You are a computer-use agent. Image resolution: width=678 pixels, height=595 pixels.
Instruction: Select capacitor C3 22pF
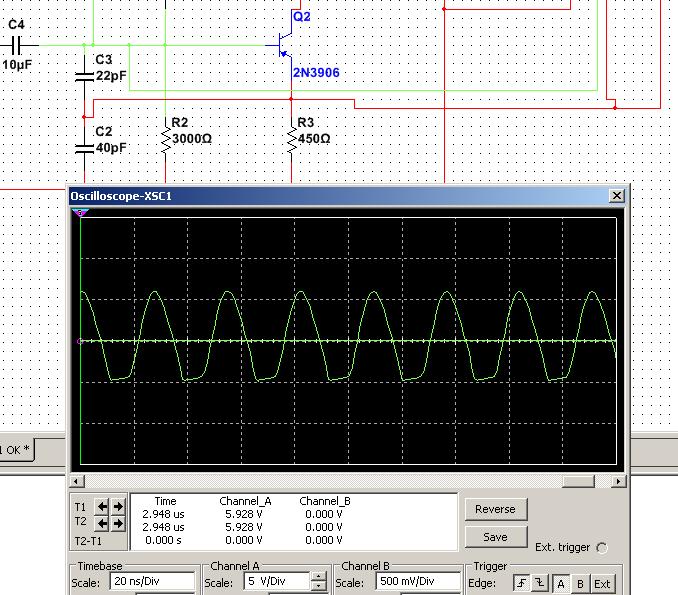click(85, 77)
